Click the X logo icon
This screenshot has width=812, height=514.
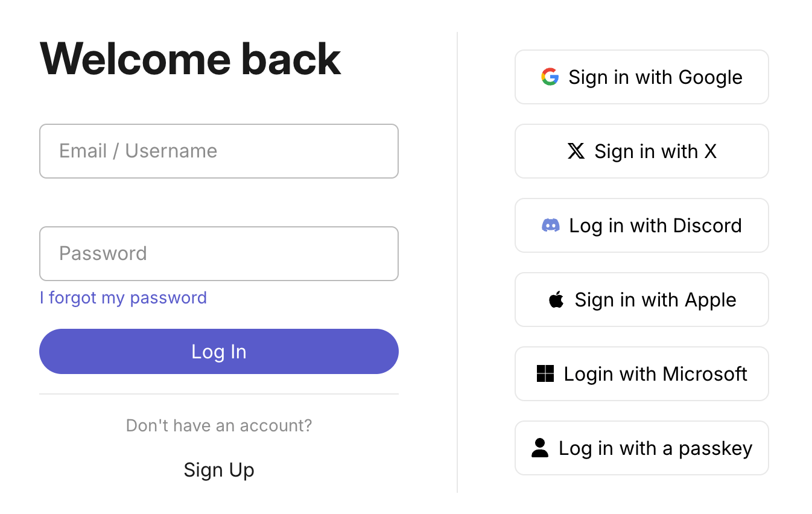coord(576,151)
